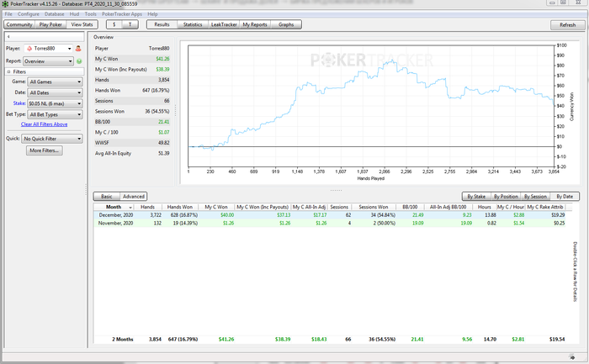The width and height of the screenshot is (589, 364).
Task: Switch to the Community tab
Action: click(x=19, y=24)
